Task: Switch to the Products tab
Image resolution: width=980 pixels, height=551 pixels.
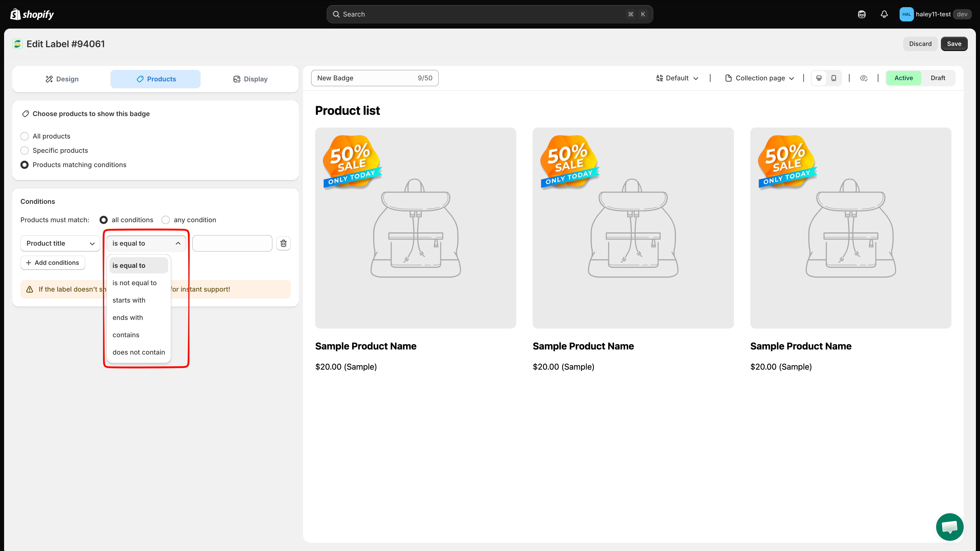Action: tap(156, 79)
